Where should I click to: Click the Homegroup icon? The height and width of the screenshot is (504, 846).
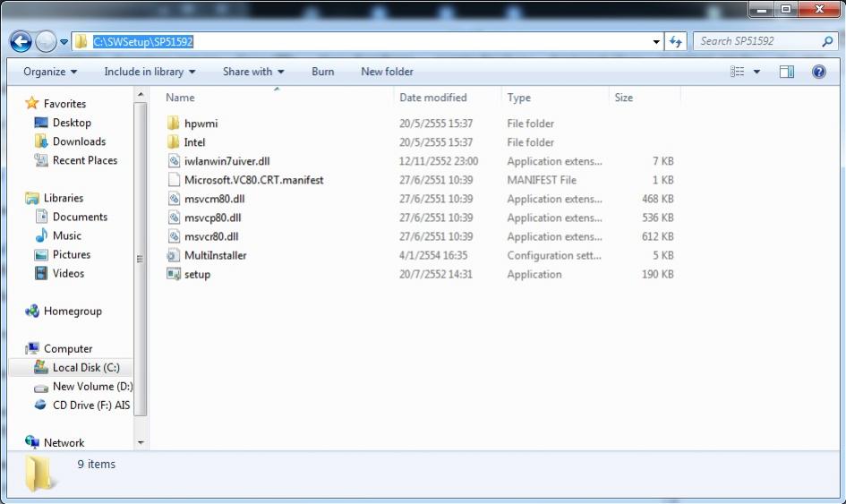point(32,311)
